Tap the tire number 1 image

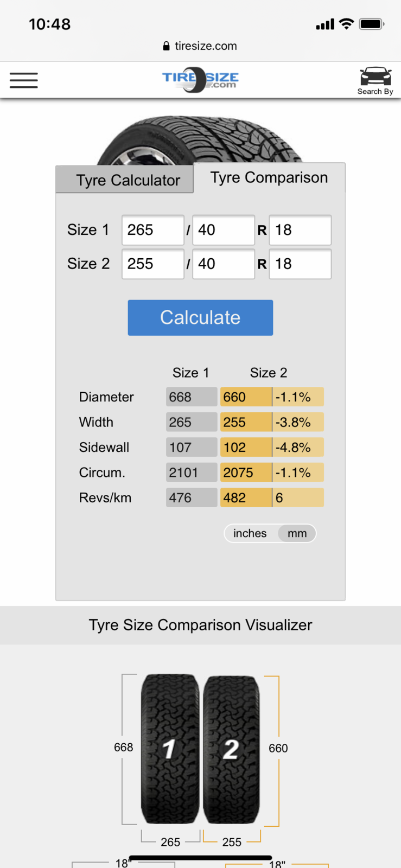point(170,749)
